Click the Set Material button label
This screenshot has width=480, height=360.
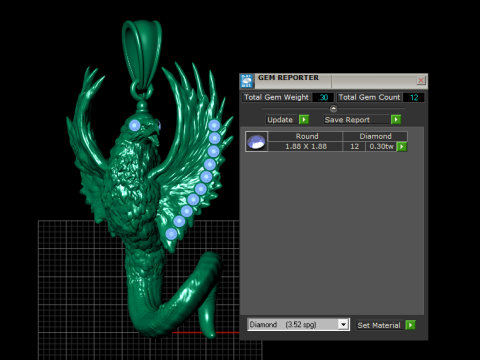pyautogui.click(x=379, y=325)
